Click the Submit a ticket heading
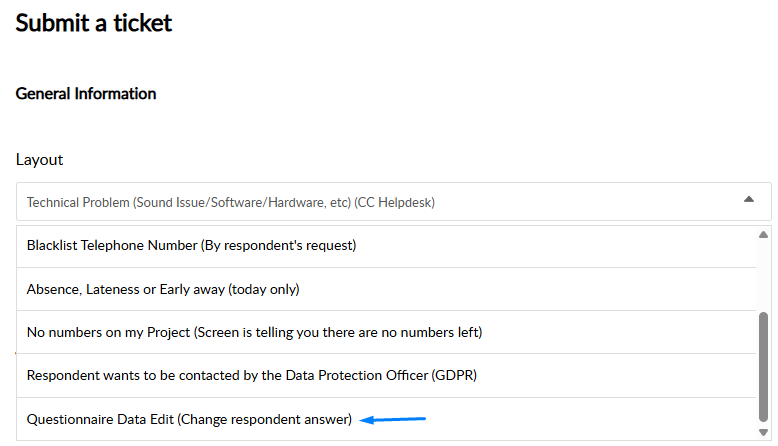Viewport: 778px width, 446px height. click(94, 23)
